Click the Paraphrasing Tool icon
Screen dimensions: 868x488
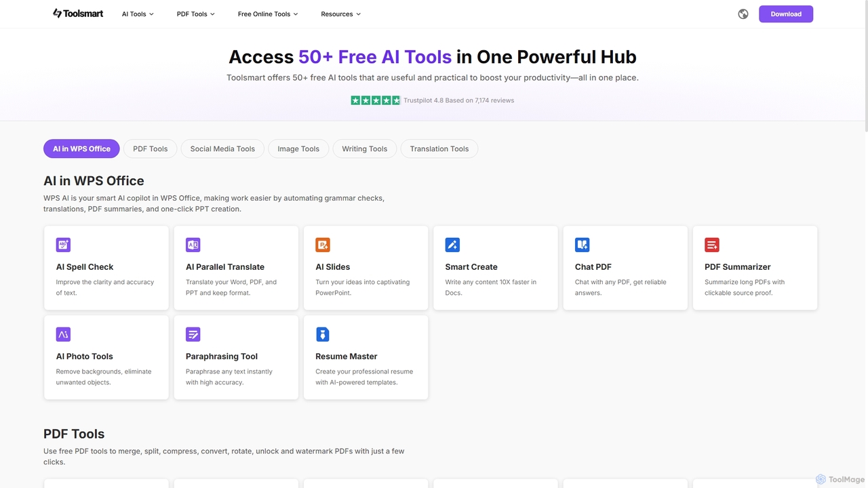tap(193, 334)
